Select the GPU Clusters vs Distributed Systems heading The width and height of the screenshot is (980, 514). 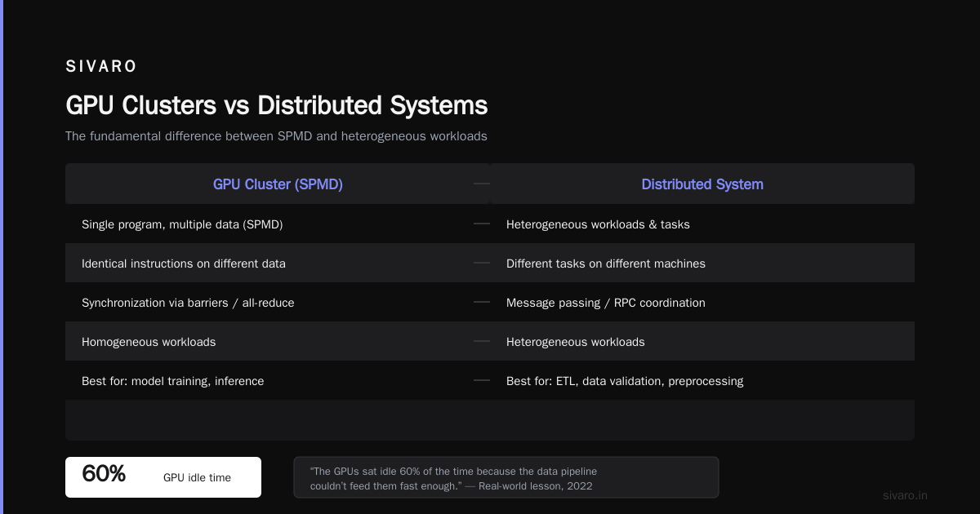pyautogui.click(x=276, y=106)
